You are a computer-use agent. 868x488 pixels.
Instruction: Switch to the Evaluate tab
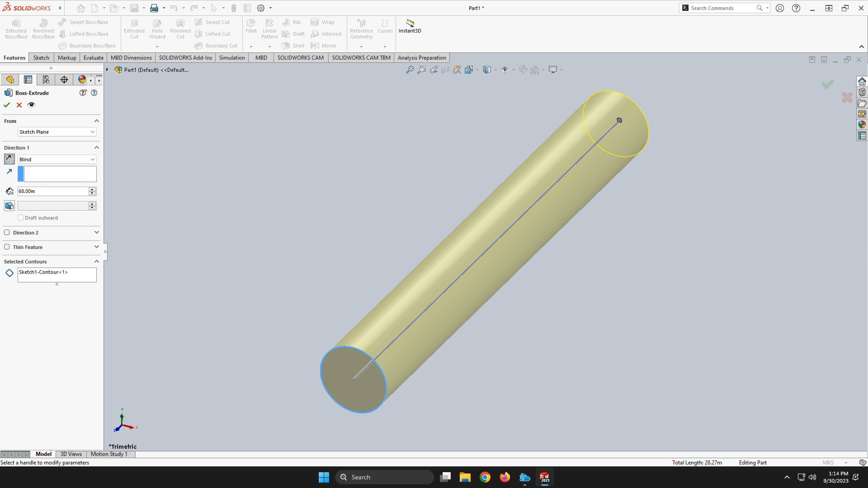coord(93,58)
